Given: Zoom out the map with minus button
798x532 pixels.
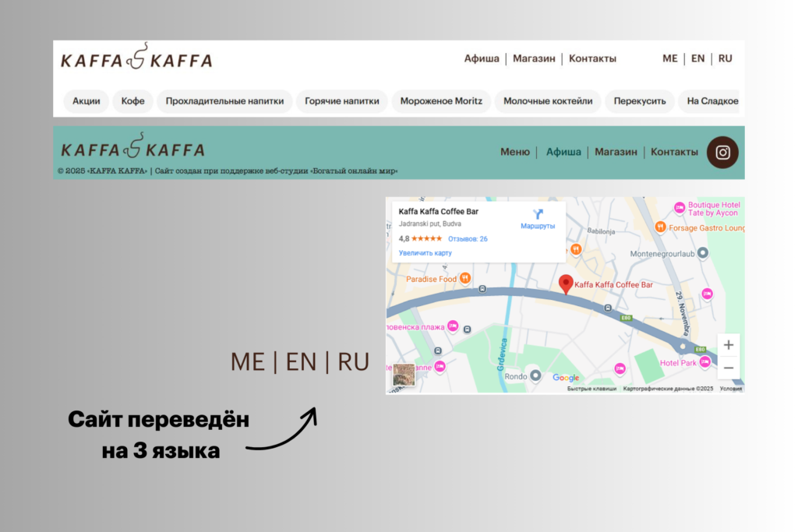Looking at the screenshot, I should 729,368.
